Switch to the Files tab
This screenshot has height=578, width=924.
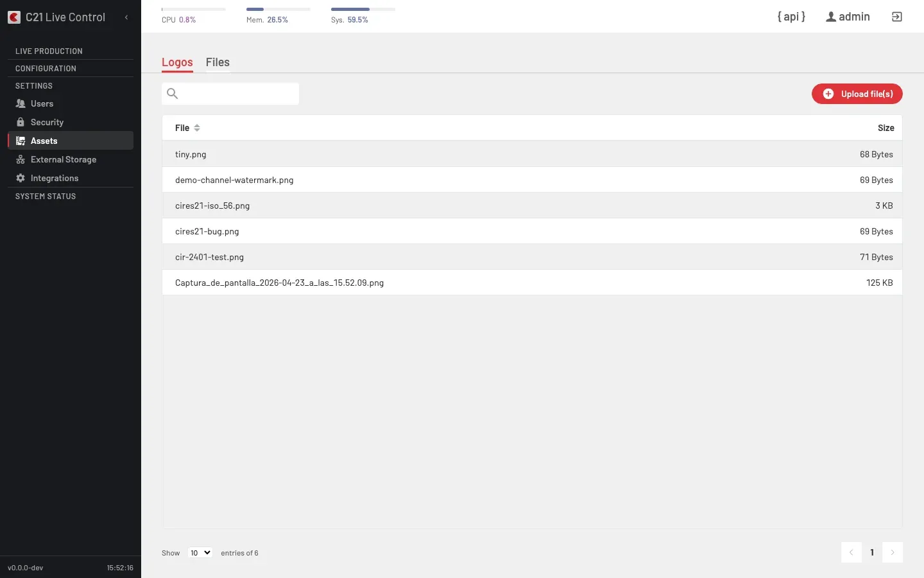(218, 62)
